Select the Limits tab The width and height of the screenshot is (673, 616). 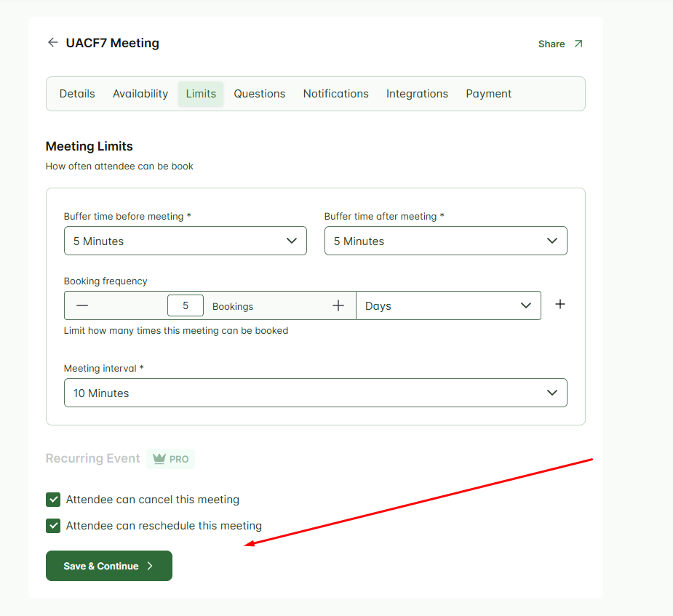click(201, 94)
